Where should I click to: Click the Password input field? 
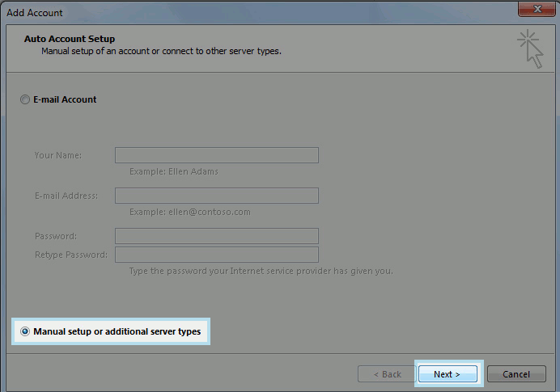pyautogui.click(x=217, y=236)
